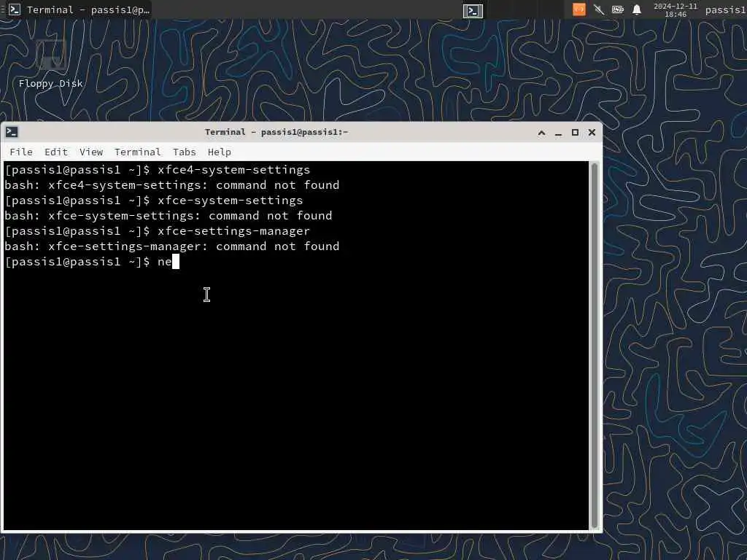
Task: Roll up the terminal window with arrow button
Action: coord(542,133)
